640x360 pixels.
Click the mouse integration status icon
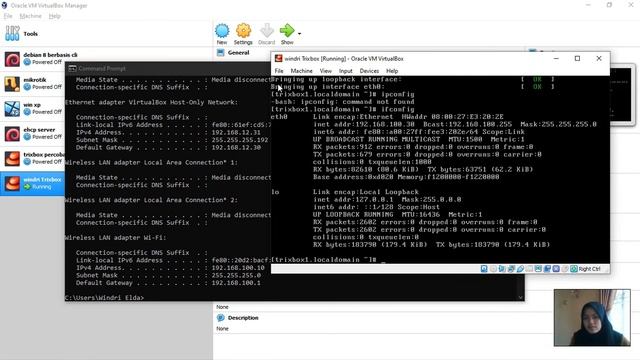(x=565, y=269)
